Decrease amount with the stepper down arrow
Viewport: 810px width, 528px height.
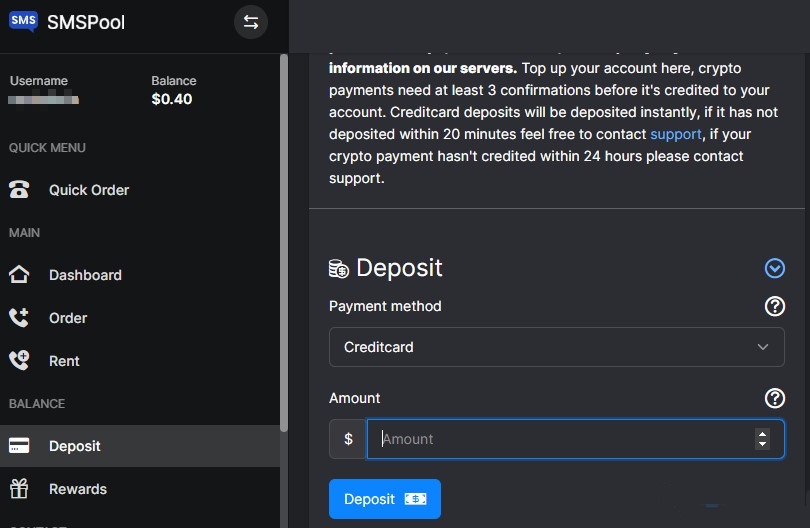[763, 445]
